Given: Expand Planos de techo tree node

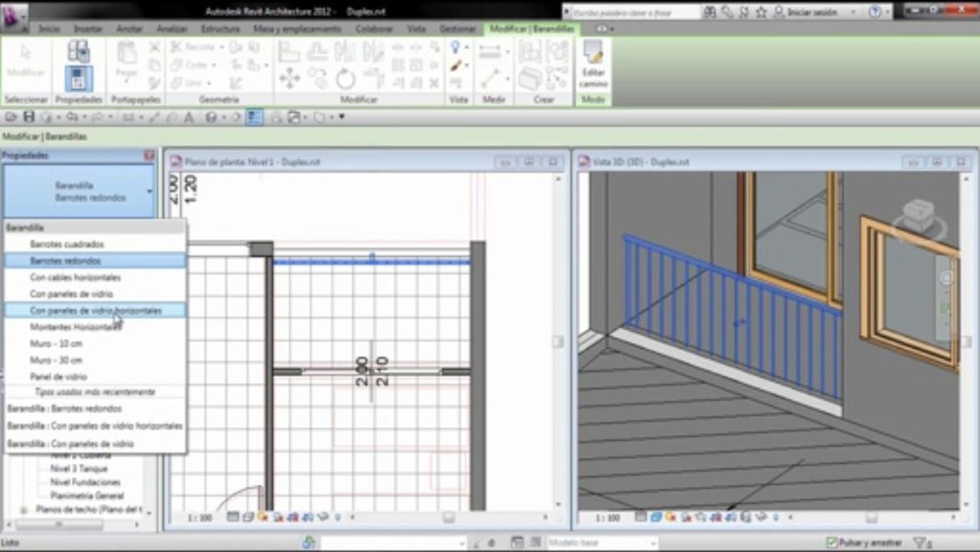Looking at the screenshot, I should pyautogui.click(x=23, y=510).
